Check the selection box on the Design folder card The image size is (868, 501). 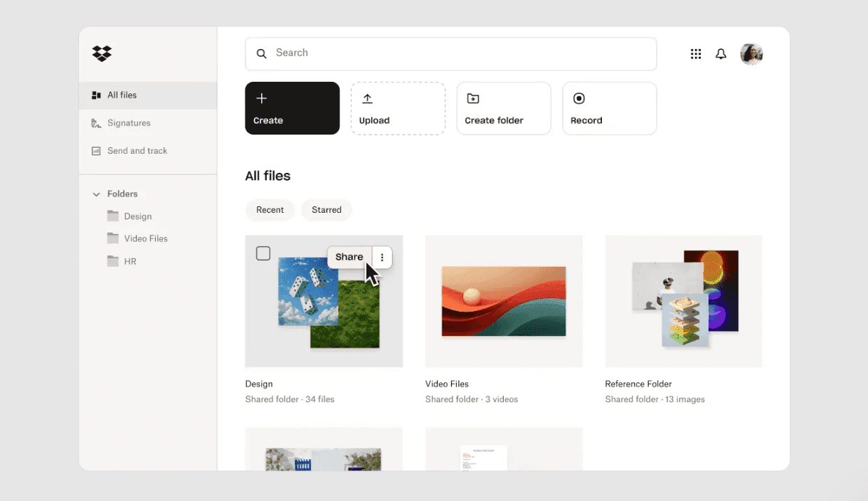[263, 253]
